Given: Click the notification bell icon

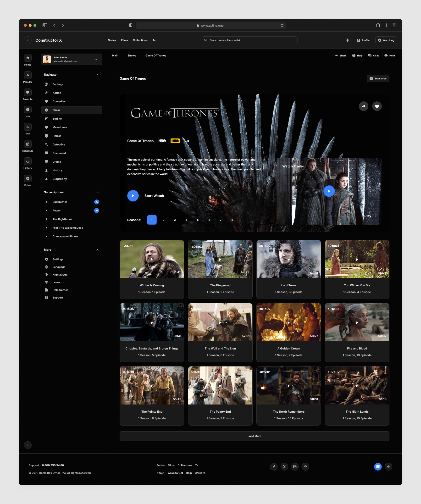Looking at the screenshot, I should coord(347,40).
